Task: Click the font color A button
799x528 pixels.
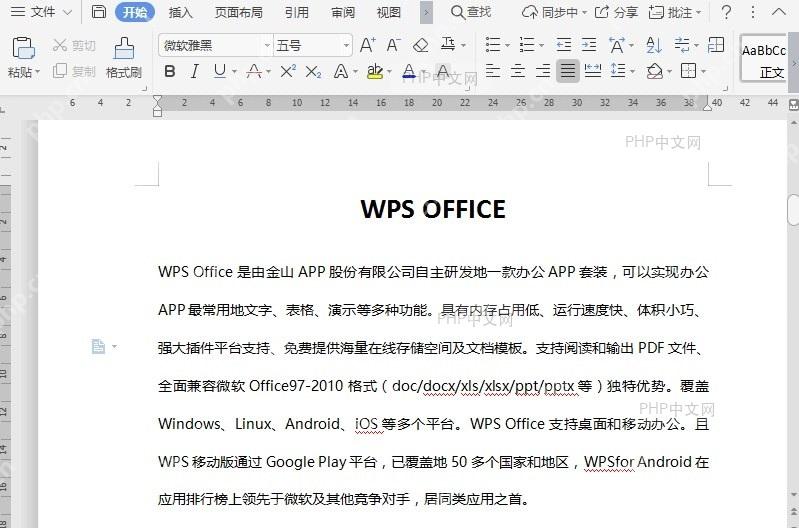Action: coord(409,71)
